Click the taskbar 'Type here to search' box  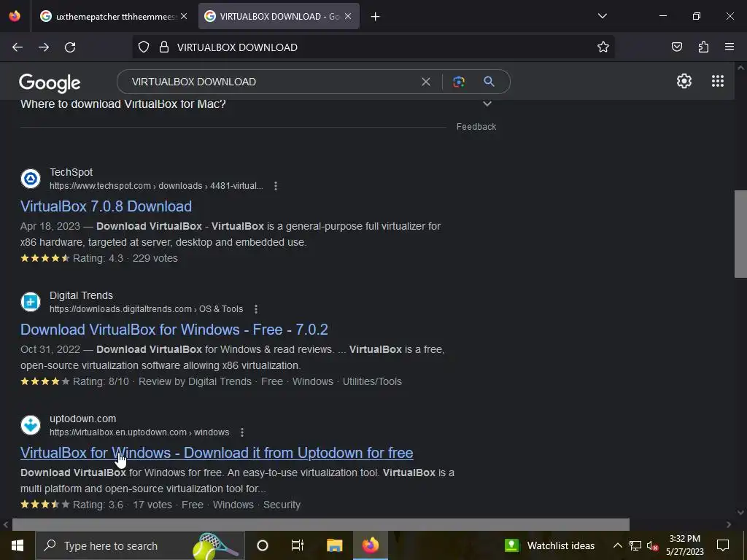(x=140, y=545)
